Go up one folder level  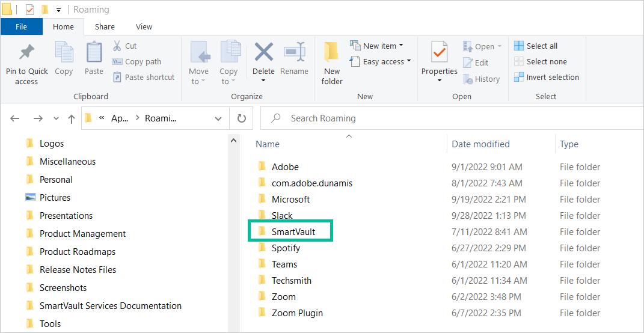click(x=72, y=119)
